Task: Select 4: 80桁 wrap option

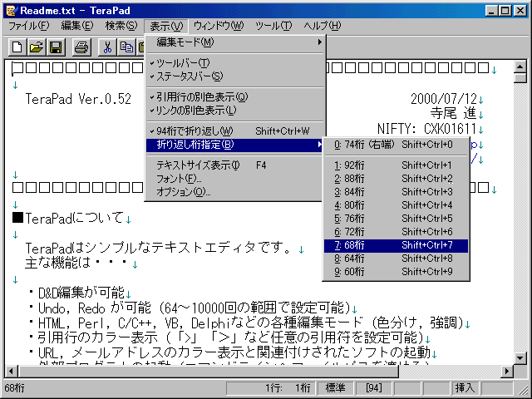Action: [396, 205]
